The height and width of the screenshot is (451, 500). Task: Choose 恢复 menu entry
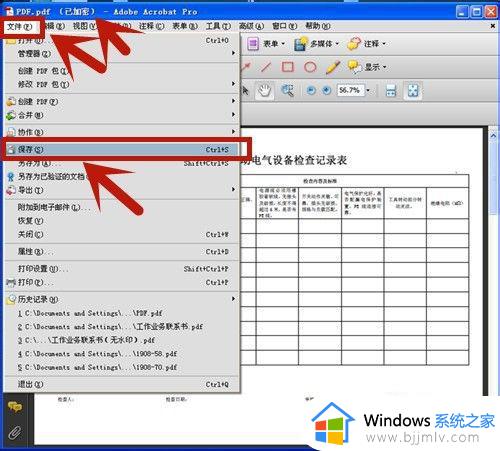click(121, 221)
